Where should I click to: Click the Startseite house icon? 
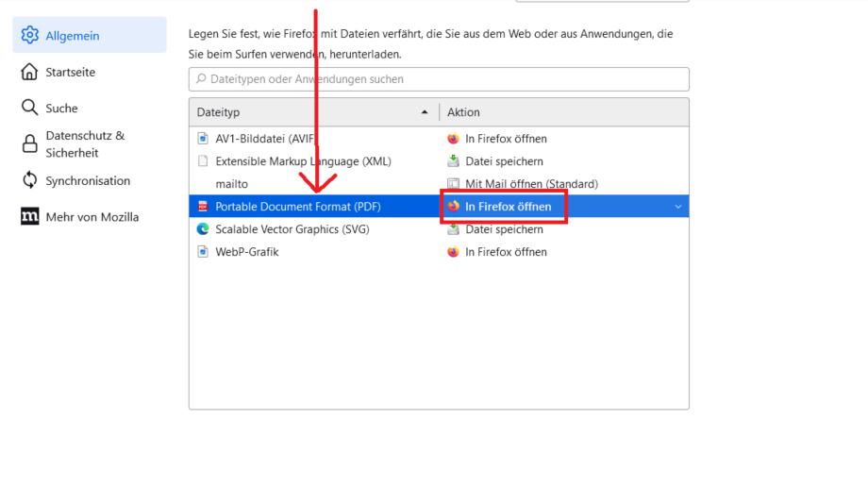29,72
